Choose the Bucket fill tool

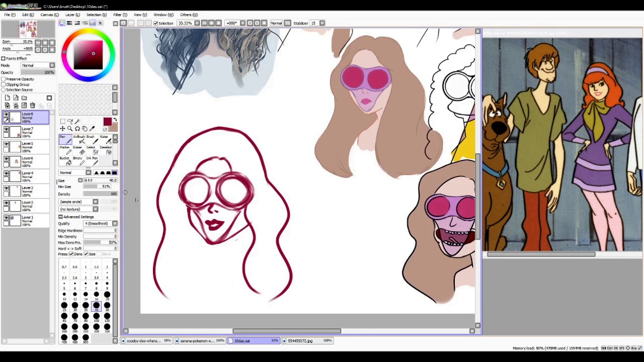click(x=65, y=160)
